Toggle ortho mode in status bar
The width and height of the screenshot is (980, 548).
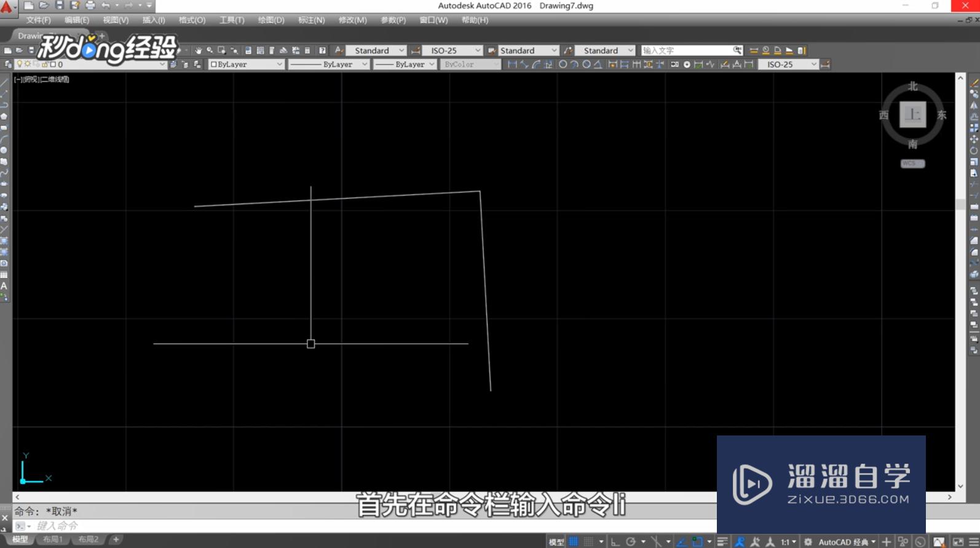(x=615, y=542)
